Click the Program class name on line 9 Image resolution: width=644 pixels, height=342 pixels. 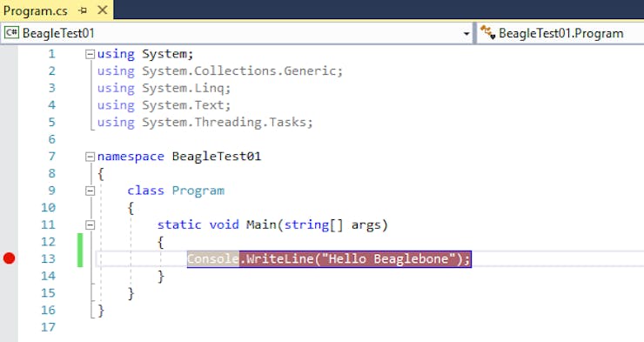click(198, 191)
